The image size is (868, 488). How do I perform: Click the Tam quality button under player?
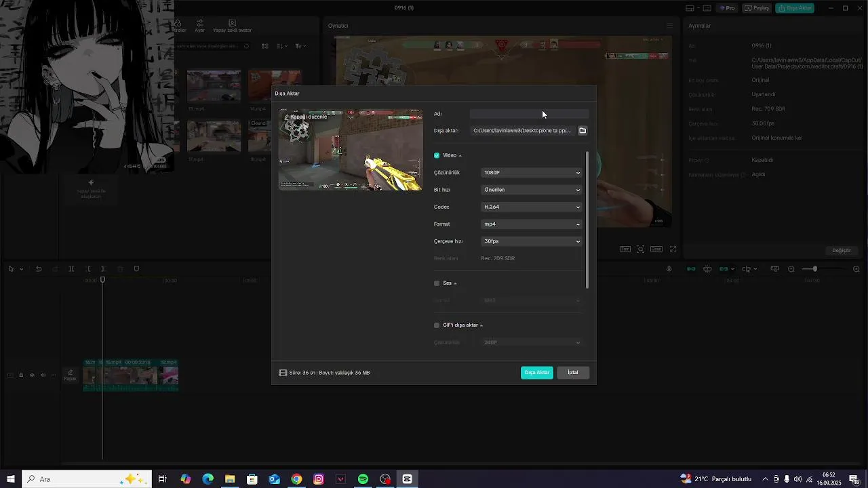(625, 249)
